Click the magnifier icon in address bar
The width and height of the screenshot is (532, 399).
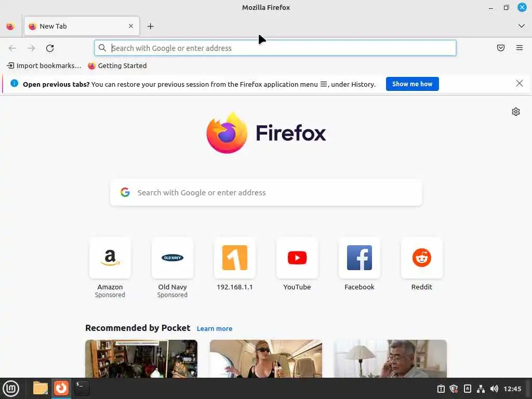coord(102,48)
